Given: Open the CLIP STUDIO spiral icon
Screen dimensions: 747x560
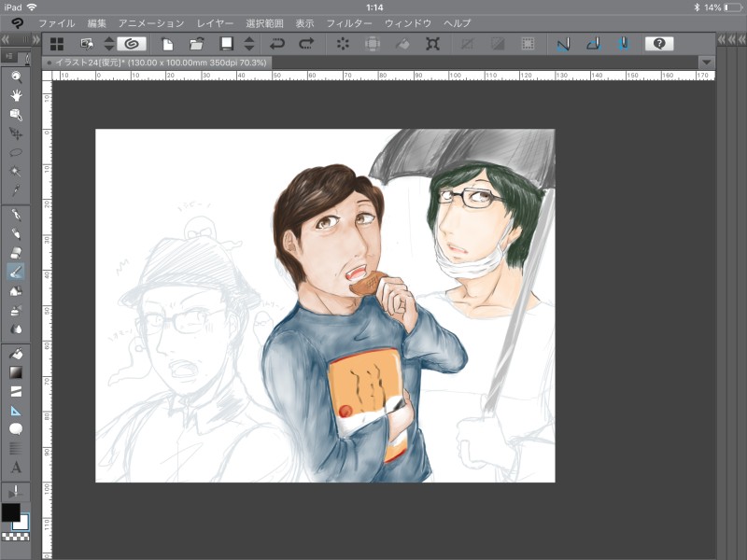Looking at the screenshot, I should click(x=131, y=44).
